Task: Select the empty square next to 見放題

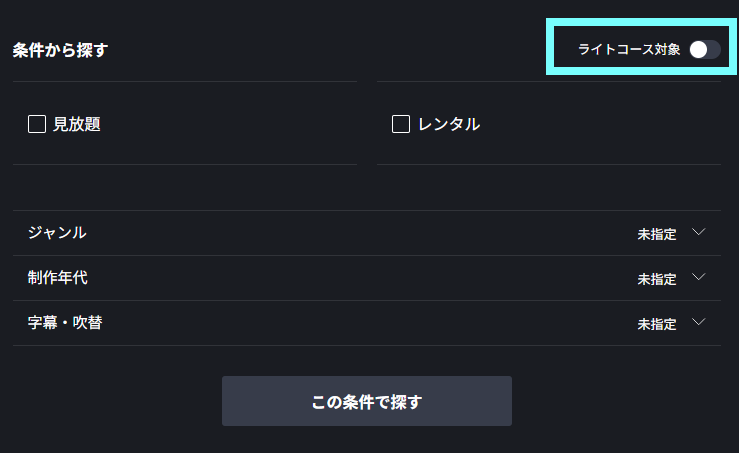Action: pyautogui.click(x=37, y=124)
